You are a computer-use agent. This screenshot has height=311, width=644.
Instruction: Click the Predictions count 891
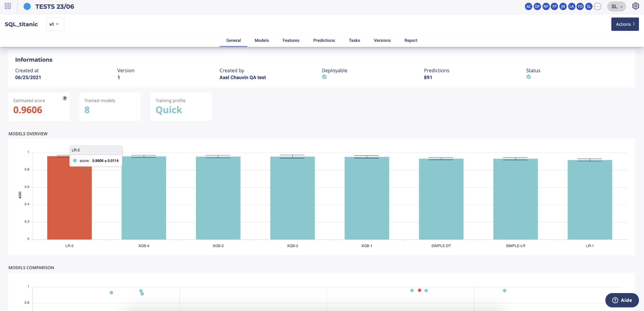(x=428, y=77)
